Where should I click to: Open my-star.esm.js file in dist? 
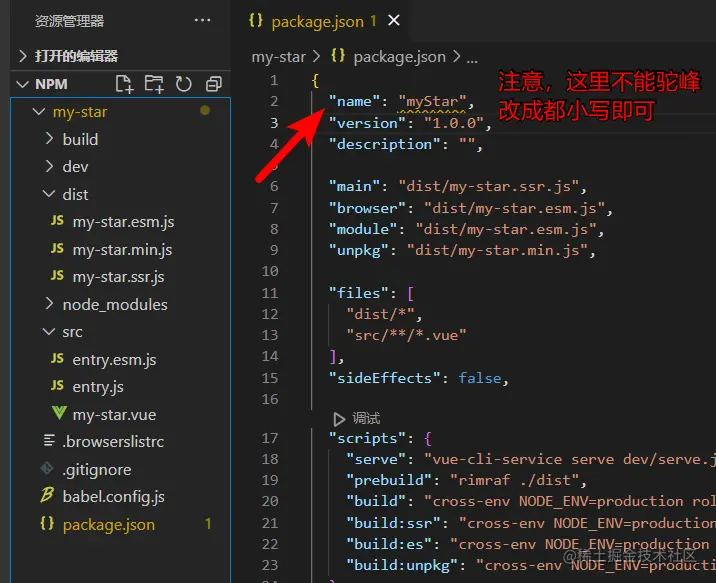pos(123,222)
